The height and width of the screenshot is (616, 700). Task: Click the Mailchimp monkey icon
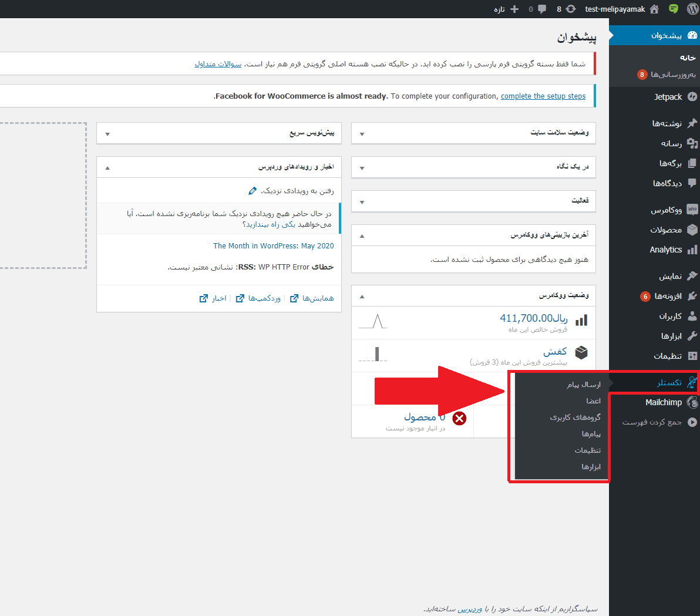click(692, 402)
